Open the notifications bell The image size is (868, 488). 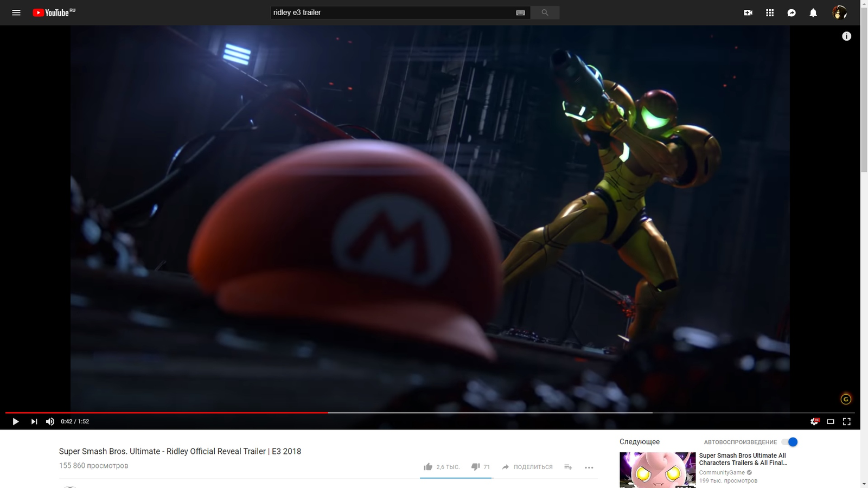click(813, 12)
